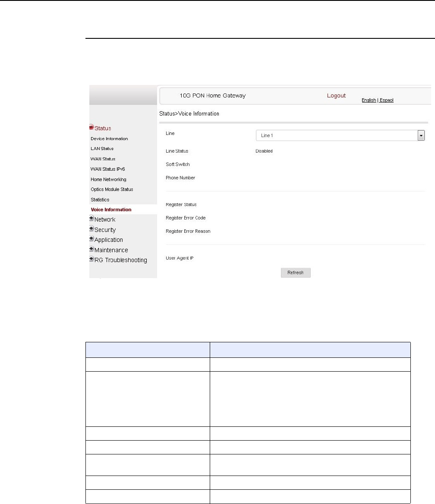Viewport: 435px width, 504px height.
Task: Click the Disabled line status value
Action: 264,151
